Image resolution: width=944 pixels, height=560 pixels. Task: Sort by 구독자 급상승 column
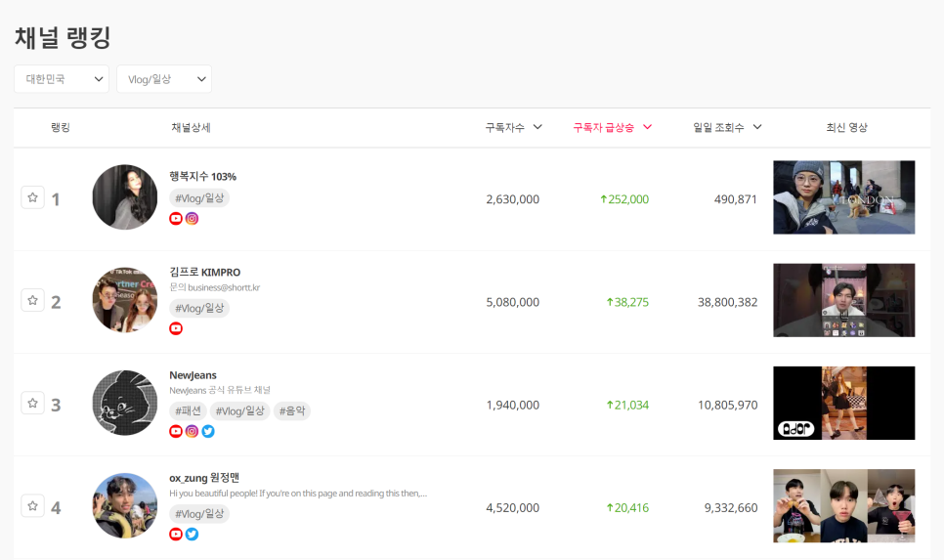(612, 127)
